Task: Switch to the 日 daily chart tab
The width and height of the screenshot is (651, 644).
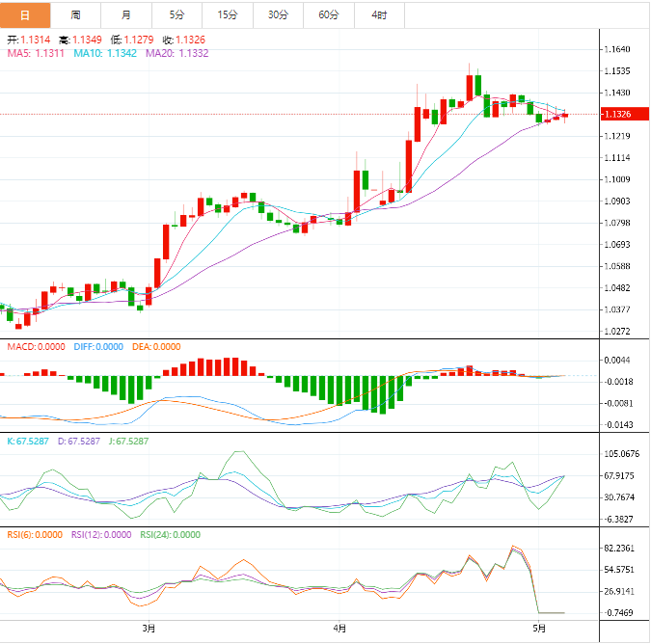Action: click(x=25, y=14)
